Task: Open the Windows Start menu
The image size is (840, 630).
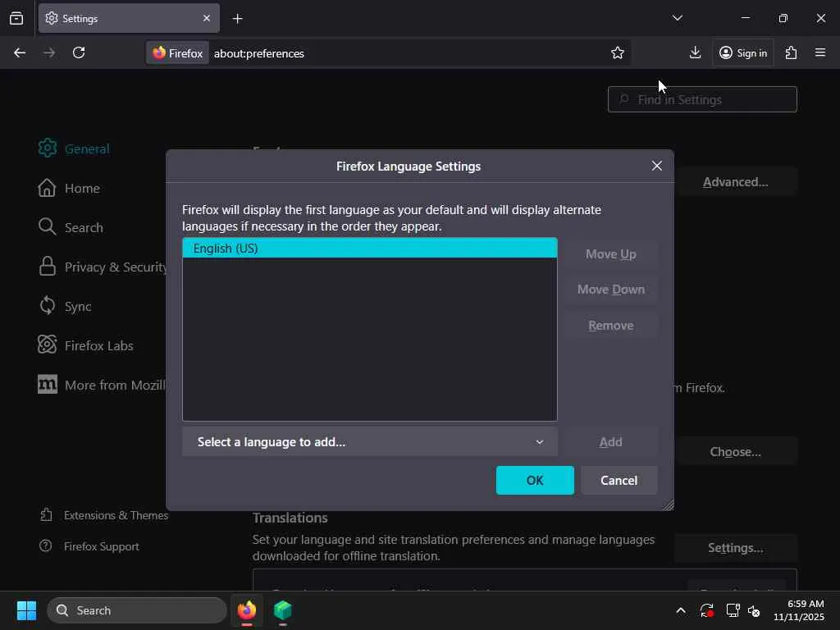Action: point(26,610)
